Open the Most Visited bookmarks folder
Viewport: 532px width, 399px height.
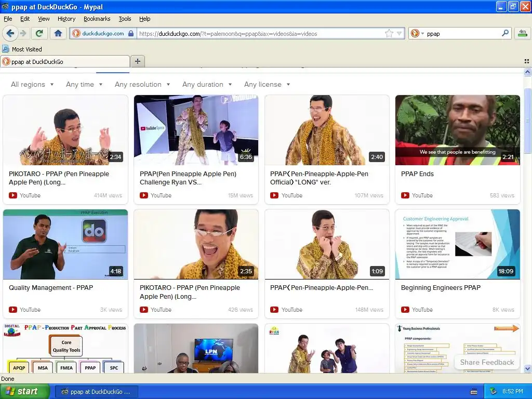(22, 49)
